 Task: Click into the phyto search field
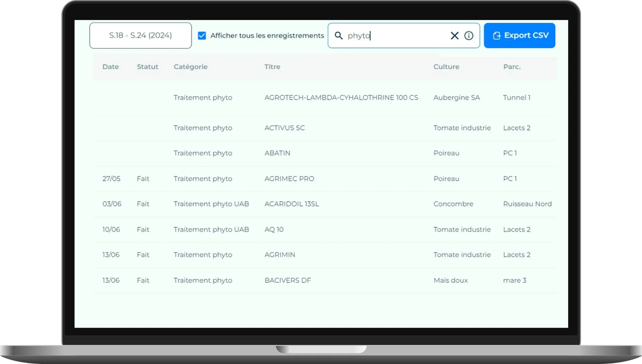[395, 35]
